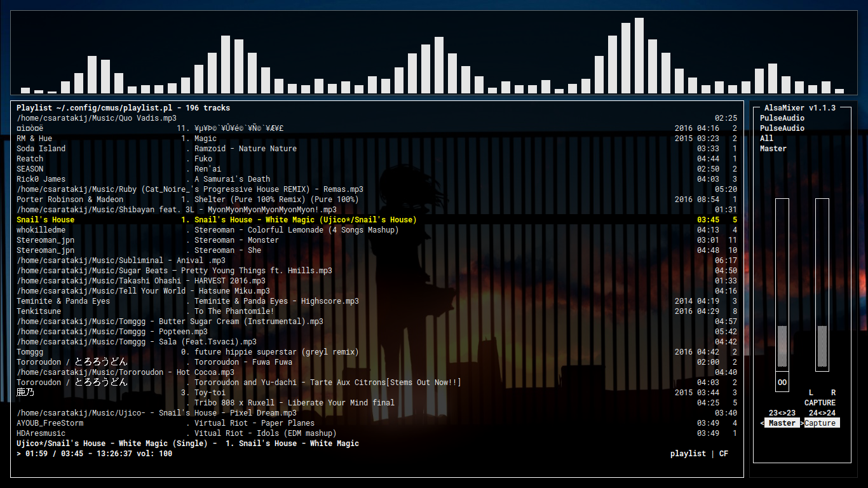868x488 pixels.
Task: Select the Capture channel label
Action: pyautogui.click(x=821, y=423)
